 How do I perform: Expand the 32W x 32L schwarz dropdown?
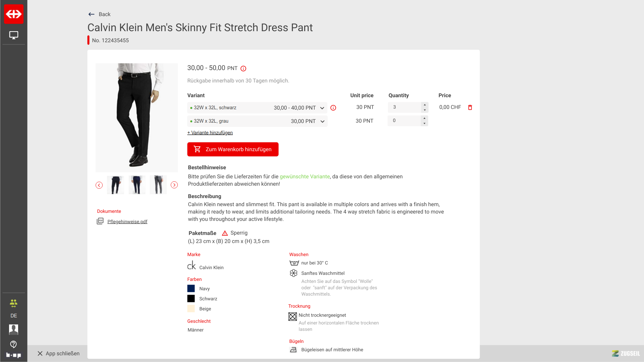(x=322, y=108)
